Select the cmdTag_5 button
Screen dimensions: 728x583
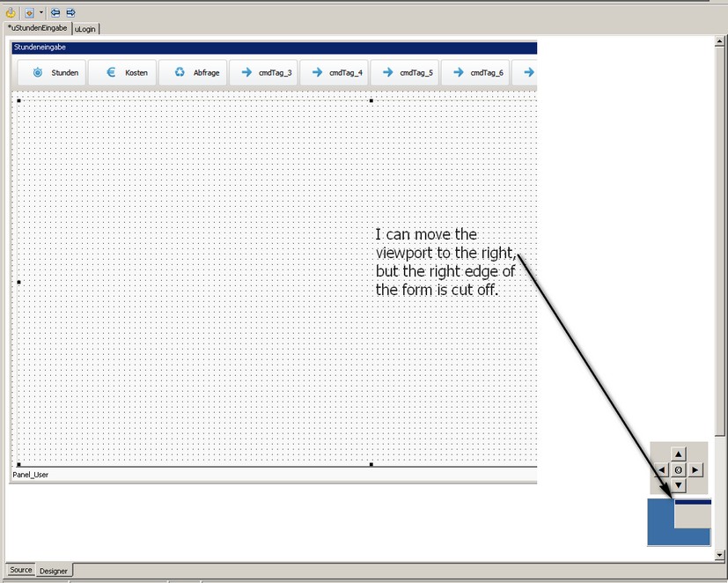[405, 72]
